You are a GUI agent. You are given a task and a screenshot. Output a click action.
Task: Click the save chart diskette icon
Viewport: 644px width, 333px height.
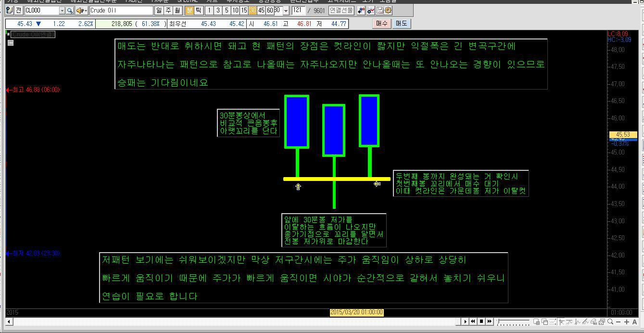point(380,10)
